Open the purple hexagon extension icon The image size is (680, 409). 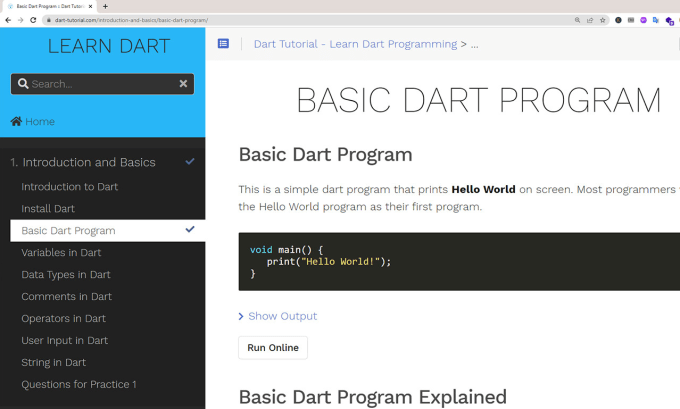[644, 20]
